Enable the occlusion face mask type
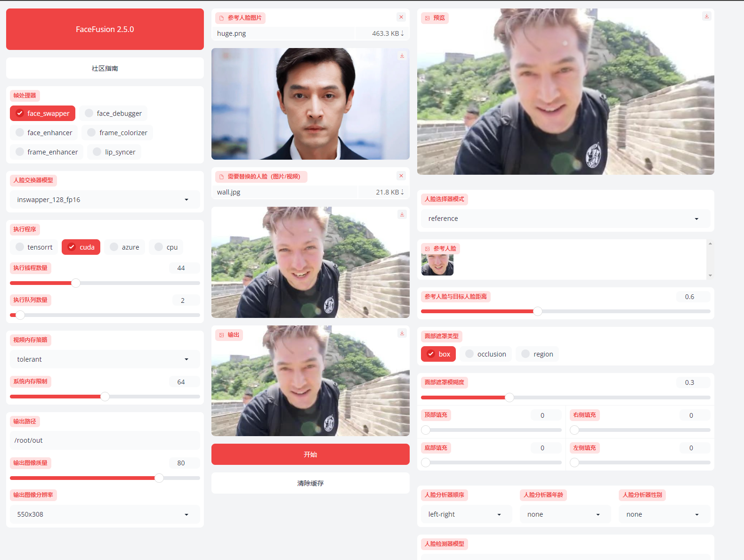Viewport: 744px width, 560px height. click(486, 354)
